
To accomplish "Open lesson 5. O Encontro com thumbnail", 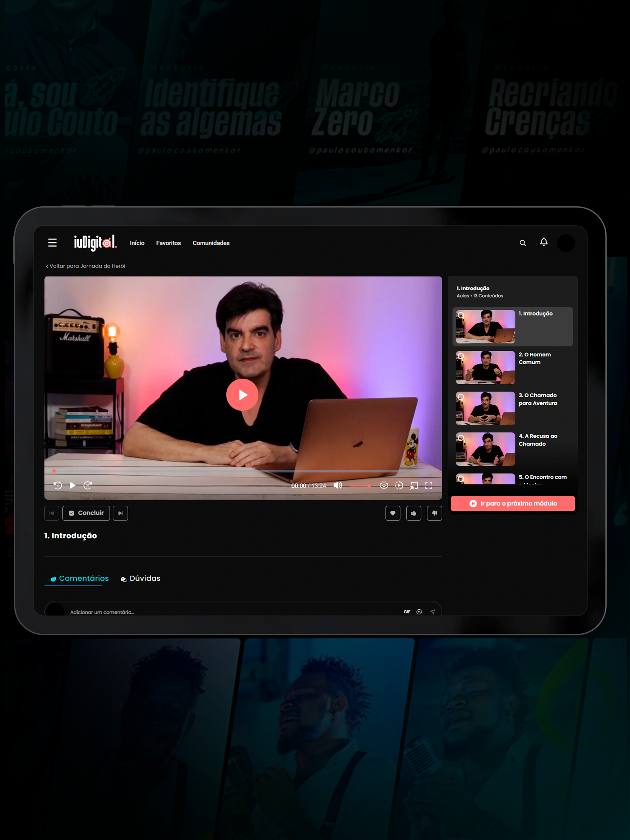I will [485, 479].
